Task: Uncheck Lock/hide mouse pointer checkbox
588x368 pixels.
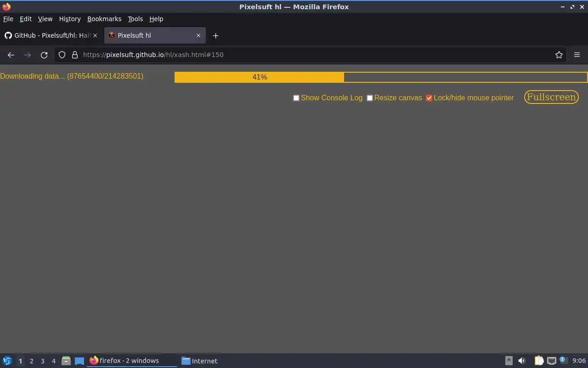Action: (x=429, y=98)
